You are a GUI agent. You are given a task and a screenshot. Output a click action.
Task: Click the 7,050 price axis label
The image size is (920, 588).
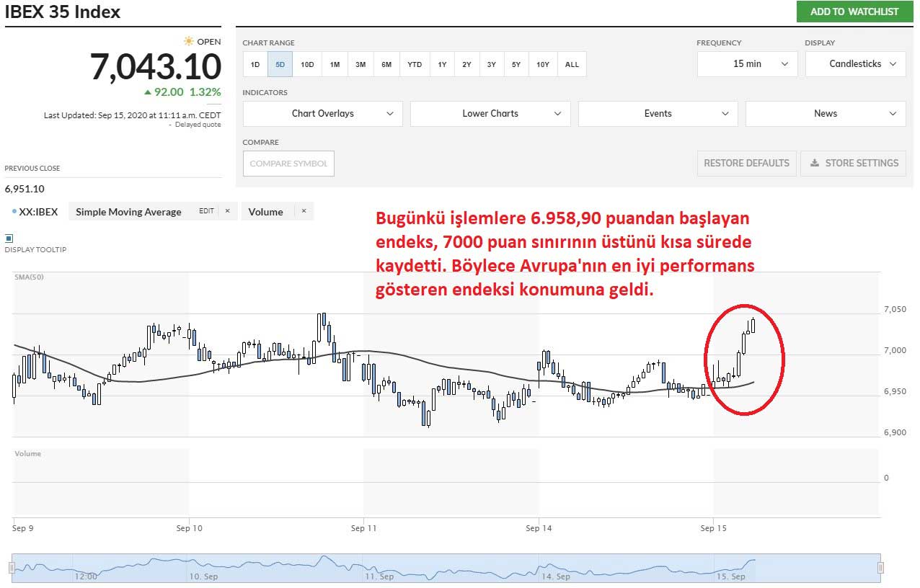(895, 309)
